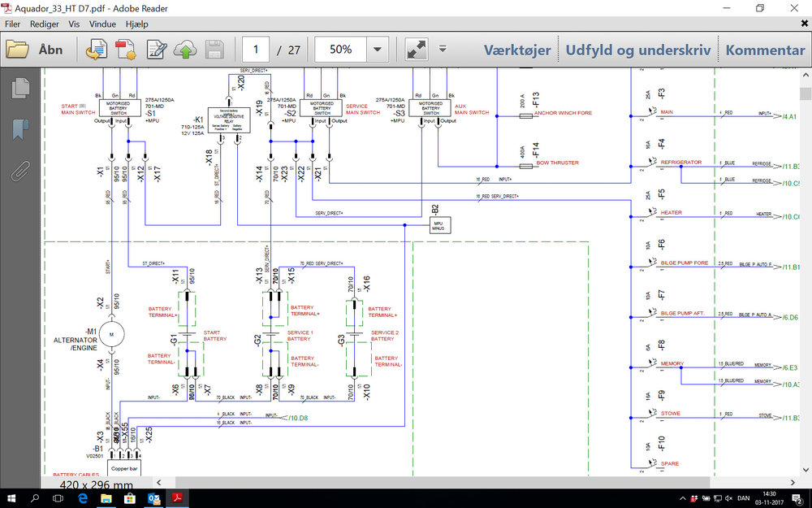Viewport: 812px width, 508px height.
Task: Click the taskbar search magnifier icon
Action: [35, 499]
